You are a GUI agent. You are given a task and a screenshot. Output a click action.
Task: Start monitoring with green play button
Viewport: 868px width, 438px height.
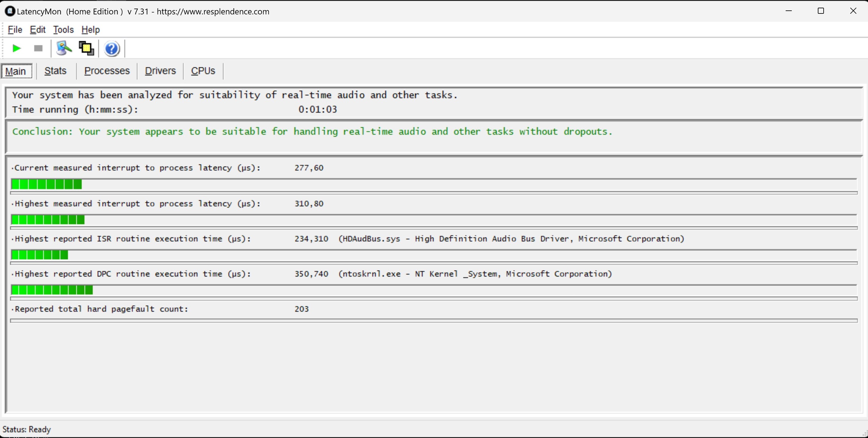coord(16,49)
